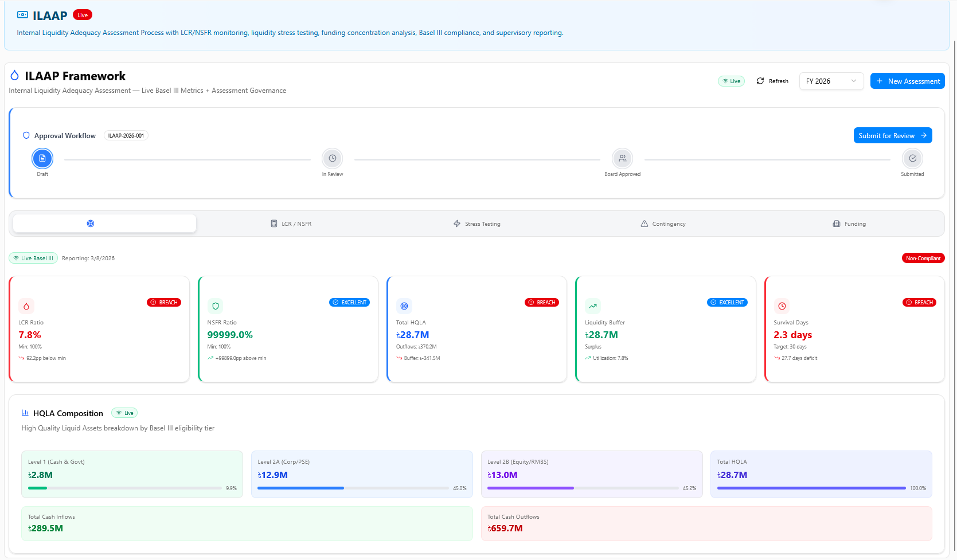957x560 pixels.
Task: Click the Total HQLA target icon
Action: pos(404,306)
